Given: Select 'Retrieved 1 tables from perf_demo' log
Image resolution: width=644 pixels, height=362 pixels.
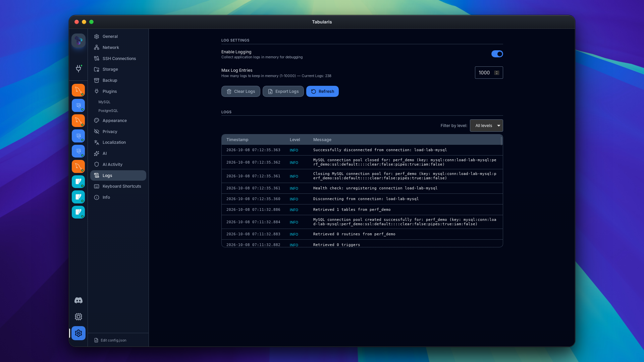Looking at the screenshot, I should click(x=352, y=210).
